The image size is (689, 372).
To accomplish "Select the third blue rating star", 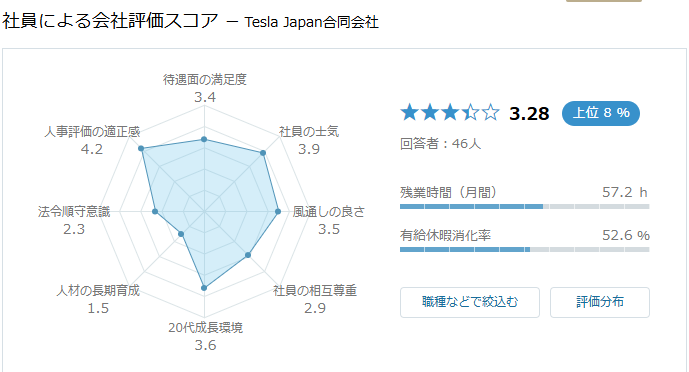I will click(x=450, y=112).
